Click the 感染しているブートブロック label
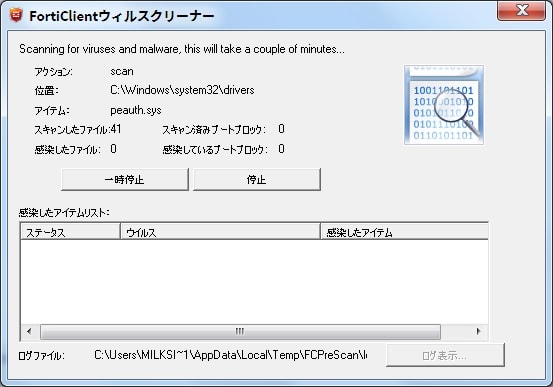553x387 pixels. (x=215, y=150)
